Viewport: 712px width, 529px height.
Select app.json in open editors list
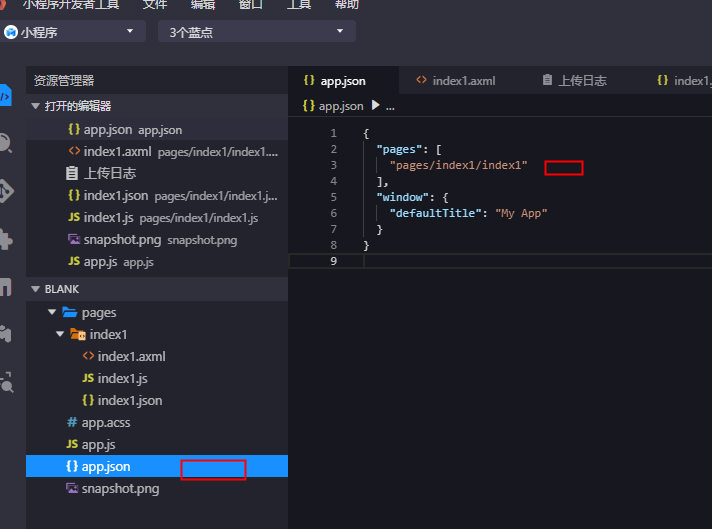coord(157,129)
